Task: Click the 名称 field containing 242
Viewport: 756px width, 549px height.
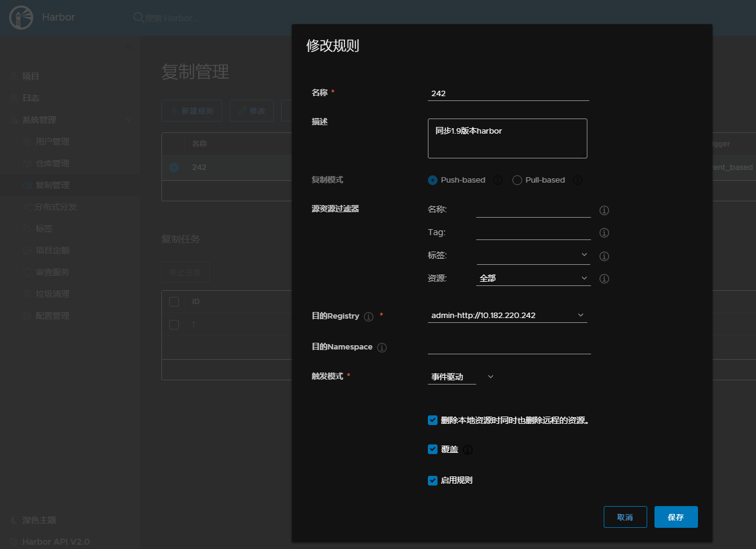Action: (x=508, y=93)
